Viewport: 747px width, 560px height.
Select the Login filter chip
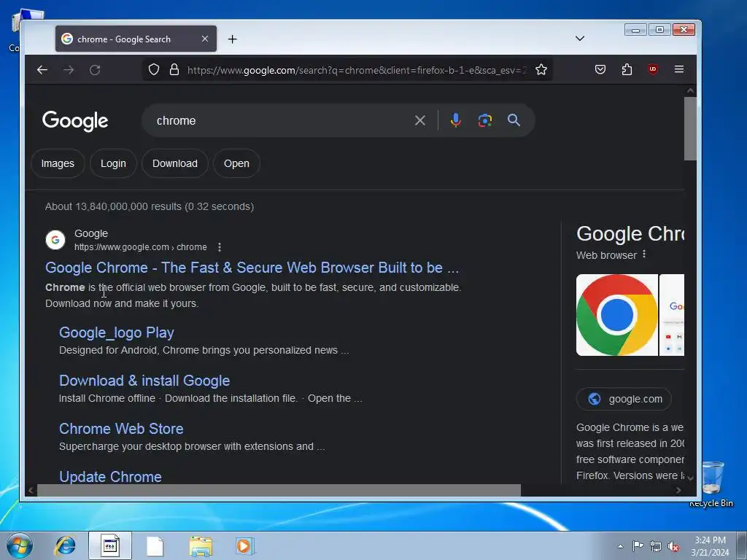(x=113, y=163)
